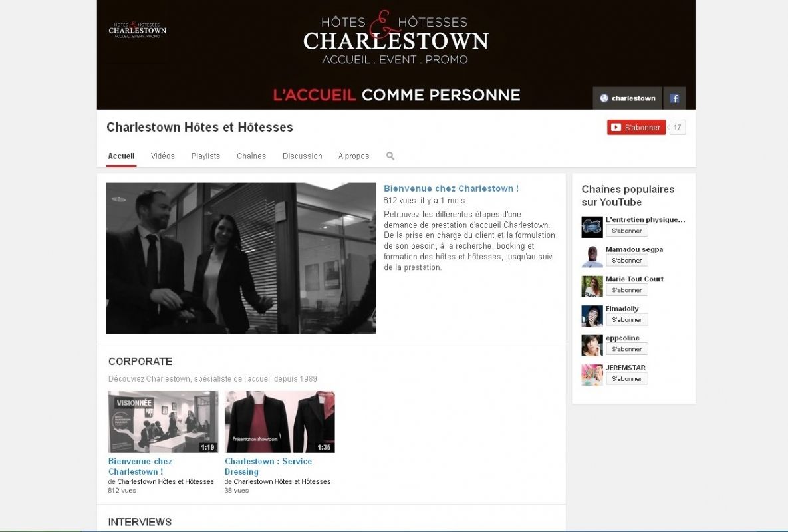Subscribe to eppcoline channel
Screen dimensions: 788x532
coord(626,349)
